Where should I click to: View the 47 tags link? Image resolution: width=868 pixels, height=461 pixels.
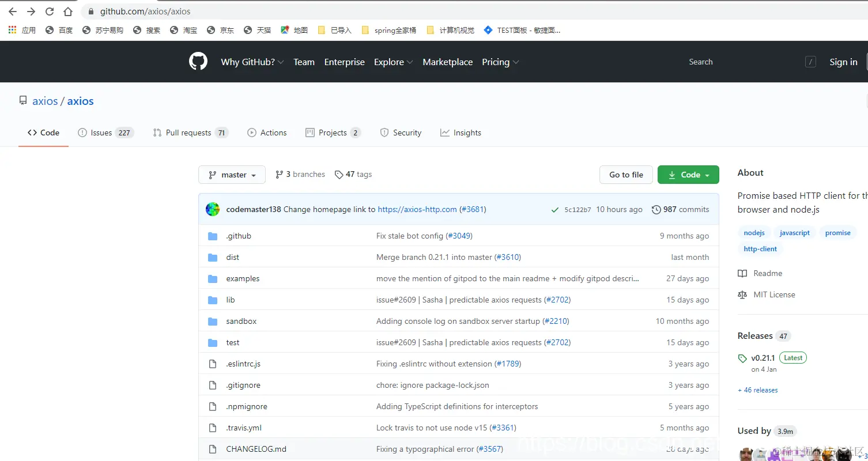click(x=353, y=175)
